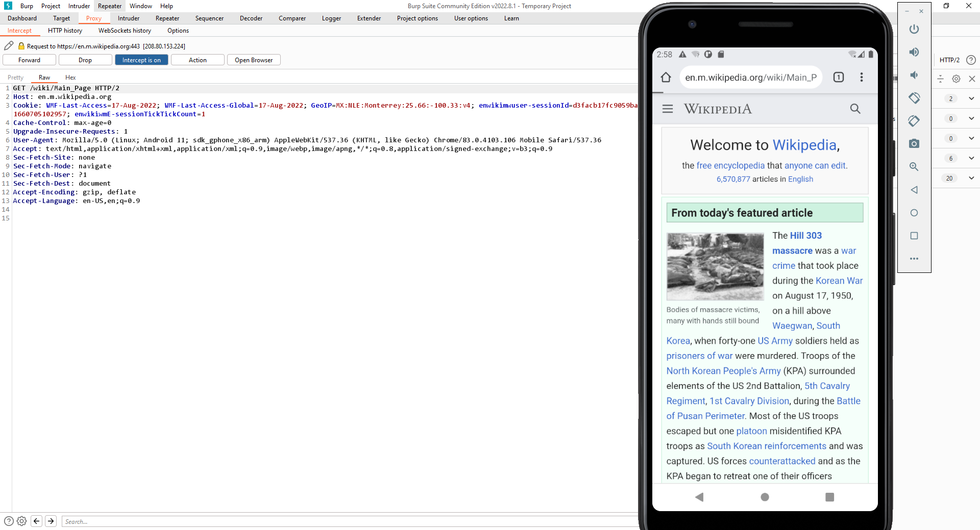Lower volume with emulator volume down icon
Image resolution: width=980 pixels, height=530 pixels.
[x=914, y=75]
